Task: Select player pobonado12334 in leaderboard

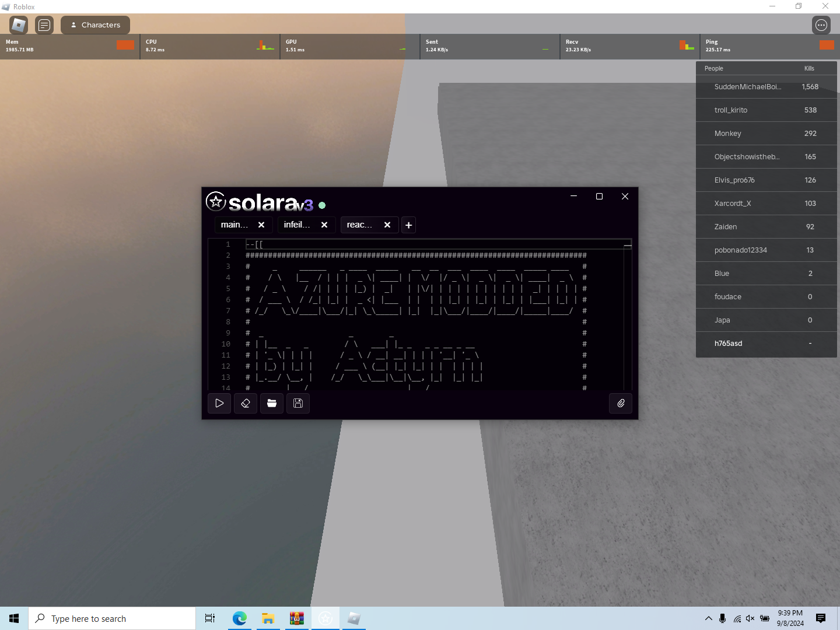Action: (x=766, y=250)
